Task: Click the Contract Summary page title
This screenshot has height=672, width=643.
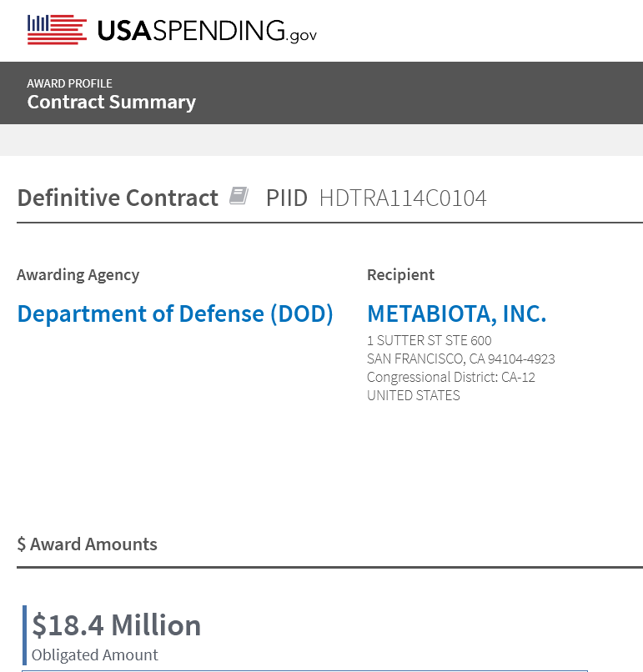Action: [111, 103]
